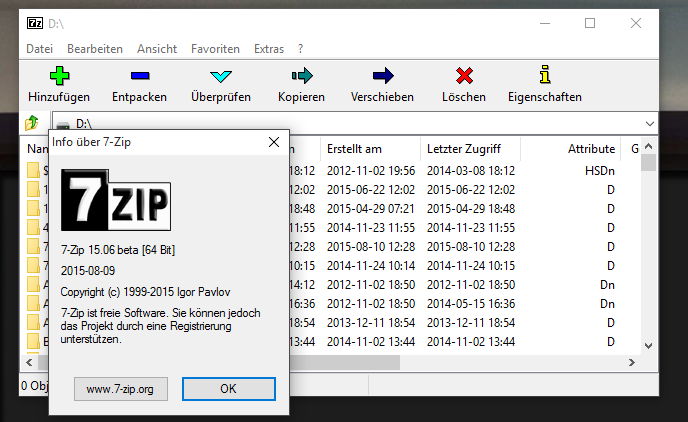
Task: Click last access 2014-11-02 13:44
Action: [x=471, y=342]
